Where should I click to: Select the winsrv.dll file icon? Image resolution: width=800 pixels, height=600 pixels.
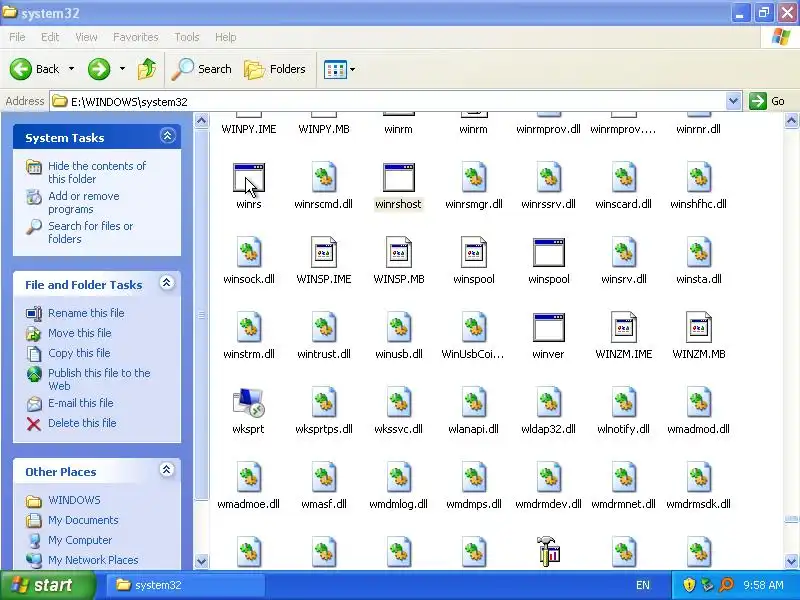623,252
